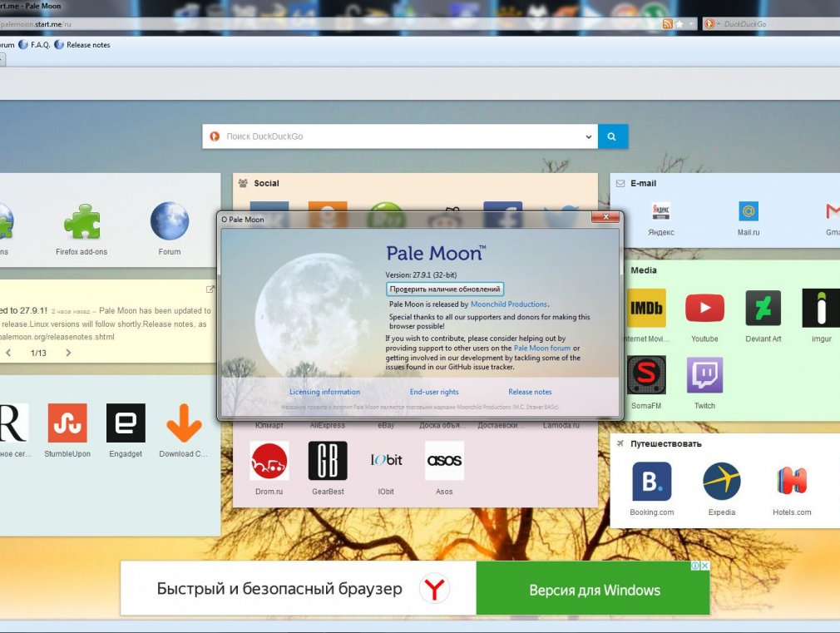Focus the Поиск DuckDuckGo search field

[400, 136]
